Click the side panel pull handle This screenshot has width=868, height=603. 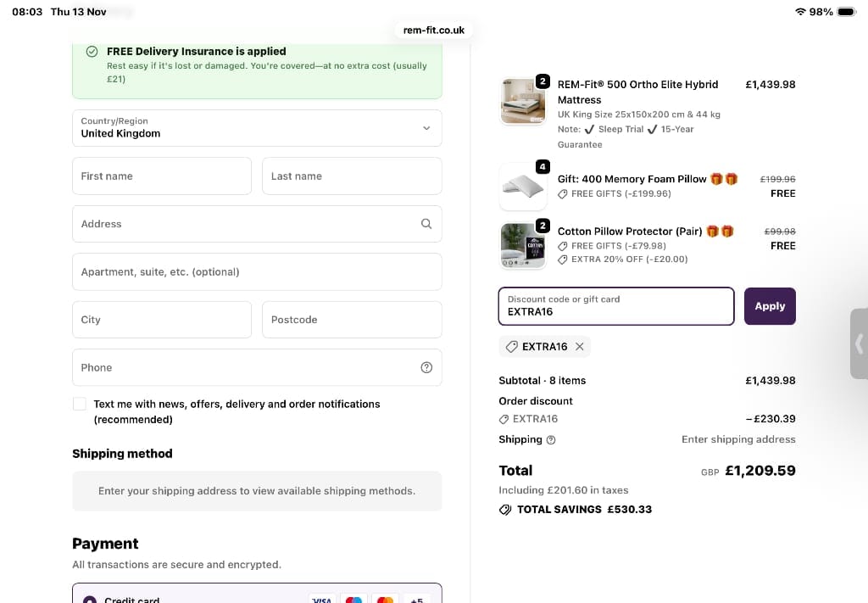pyautogui.click(x=860, y=343)
